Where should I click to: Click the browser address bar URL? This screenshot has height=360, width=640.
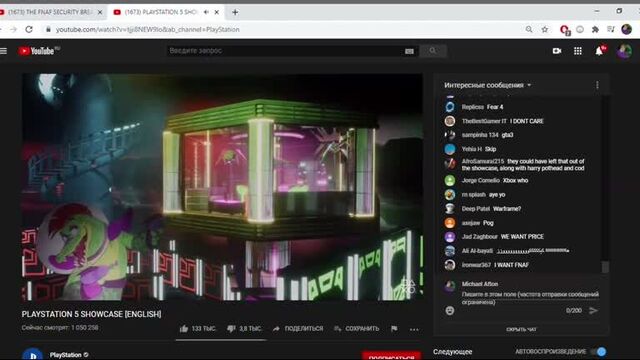[148, 29]
